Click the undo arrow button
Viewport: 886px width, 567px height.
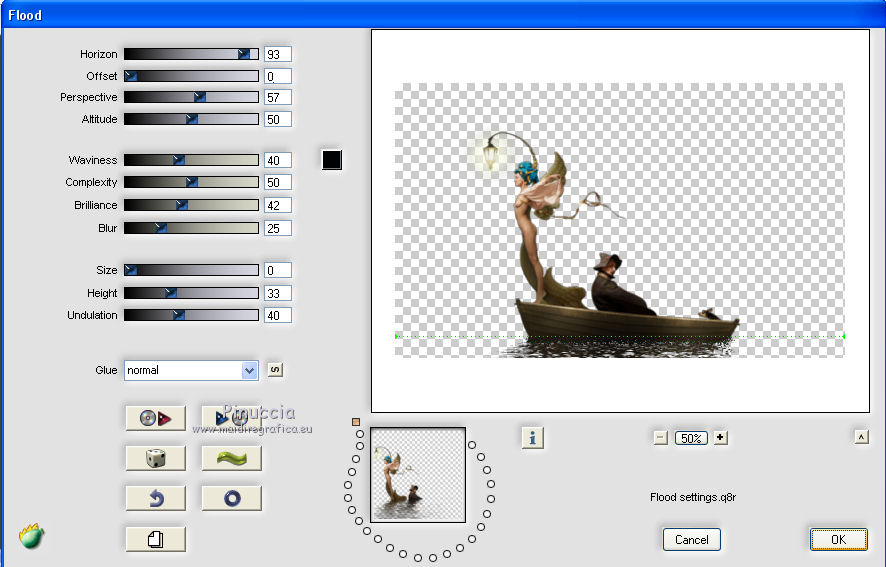click(155, 498)
